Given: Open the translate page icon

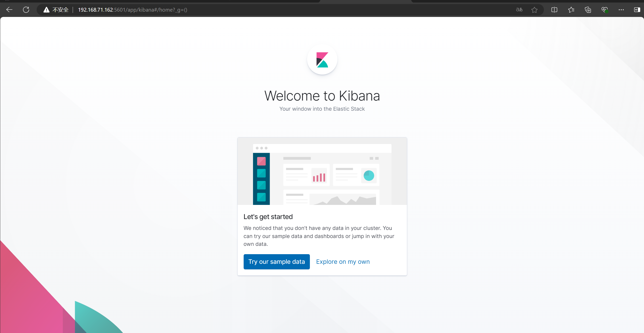Looking at the screenshot, I should pyautogui.click(x=519, y=10).
